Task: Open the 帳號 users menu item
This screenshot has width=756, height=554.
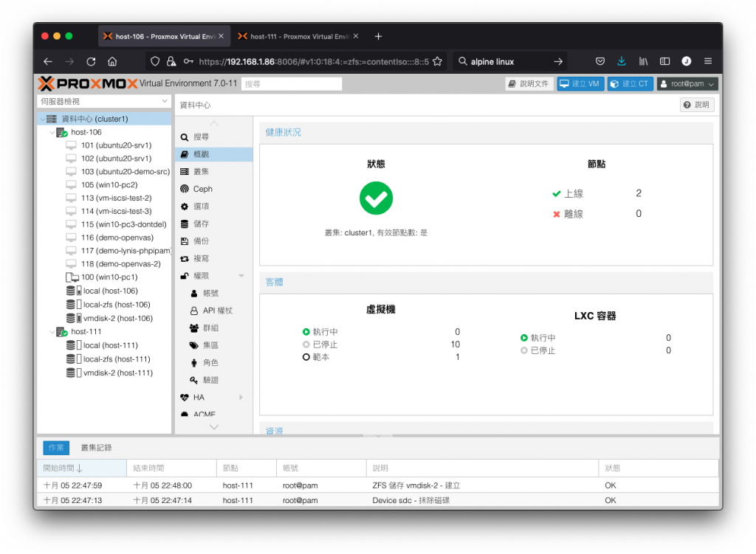Action: (x=214, y=294)
